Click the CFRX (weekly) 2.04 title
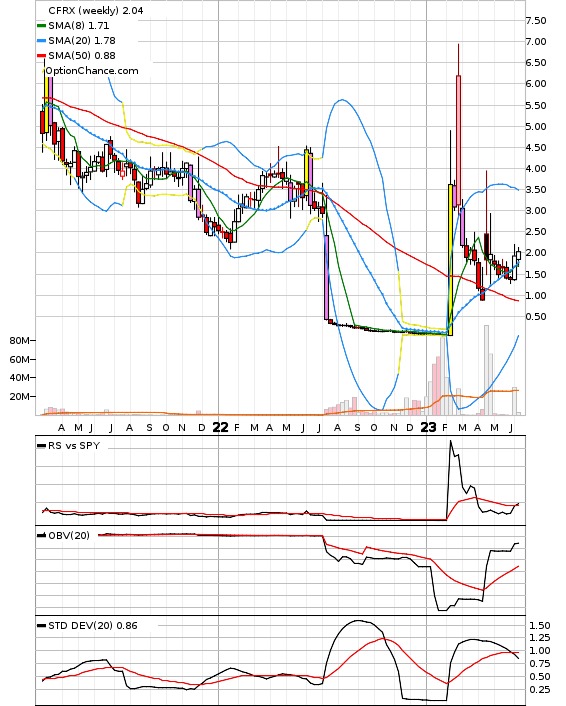This screenshot has width=566, height=706. click(x=95, y=10)
